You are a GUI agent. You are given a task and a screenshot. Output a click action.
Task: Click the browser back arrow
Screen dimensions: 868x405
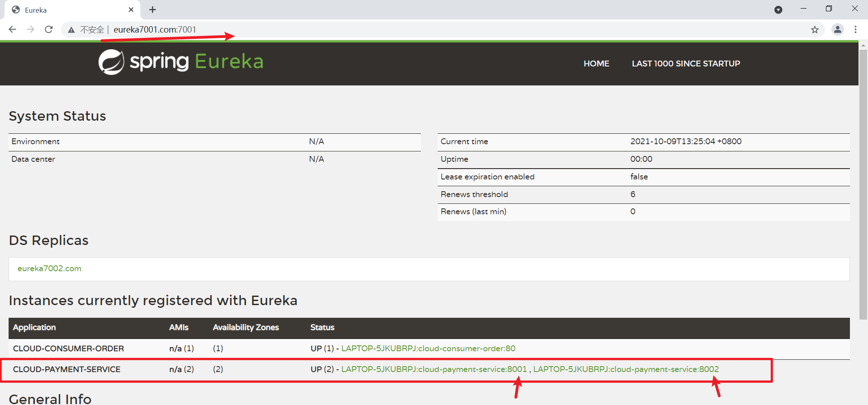point(13,29)
